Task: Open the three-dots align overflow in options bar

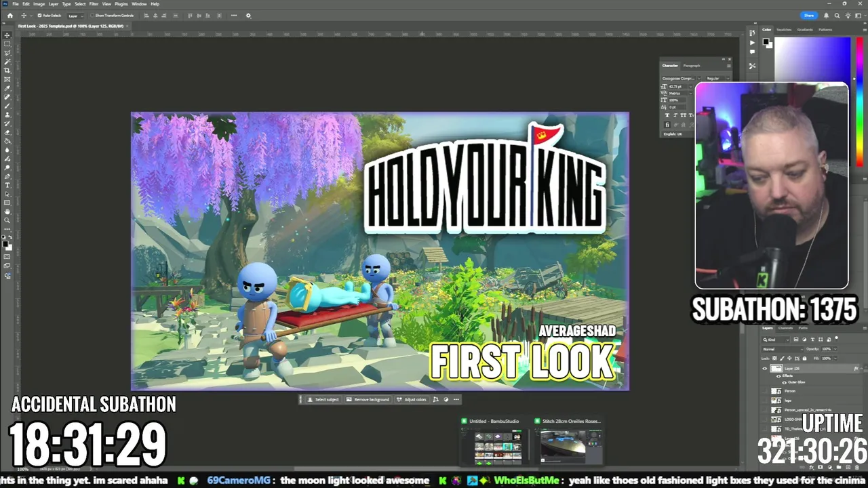Action: [x=234, y=16]
